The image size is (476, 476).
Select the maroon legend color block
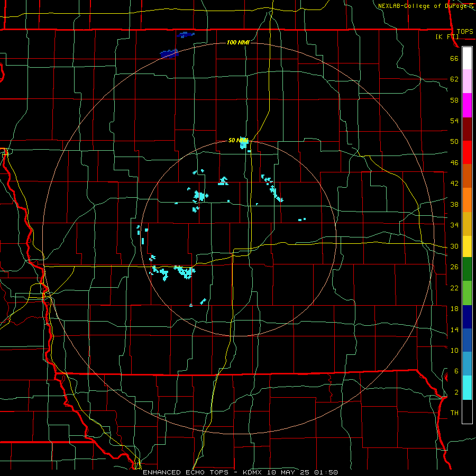(467, 129)
